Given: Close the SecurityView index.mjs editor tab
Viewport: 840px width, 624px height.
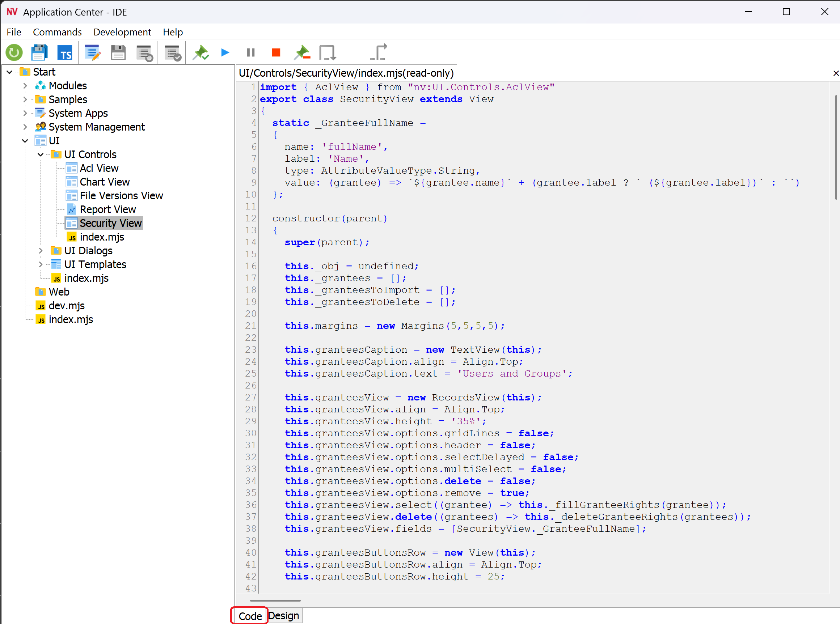Looking at the screenshot, I should [835, 73].
